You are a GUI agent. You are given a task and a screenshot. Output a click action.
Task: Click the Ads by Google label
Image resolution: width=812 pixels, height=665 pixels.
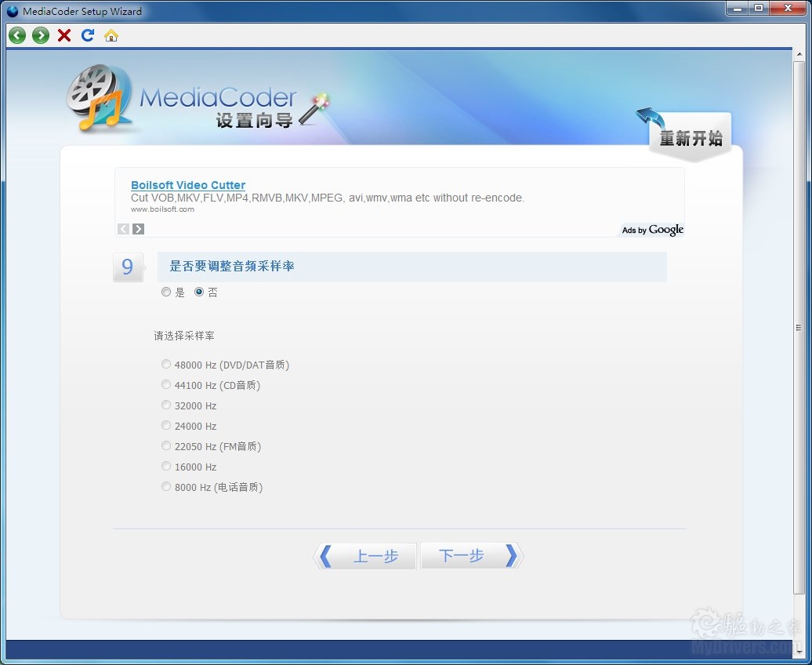point(652,230)
